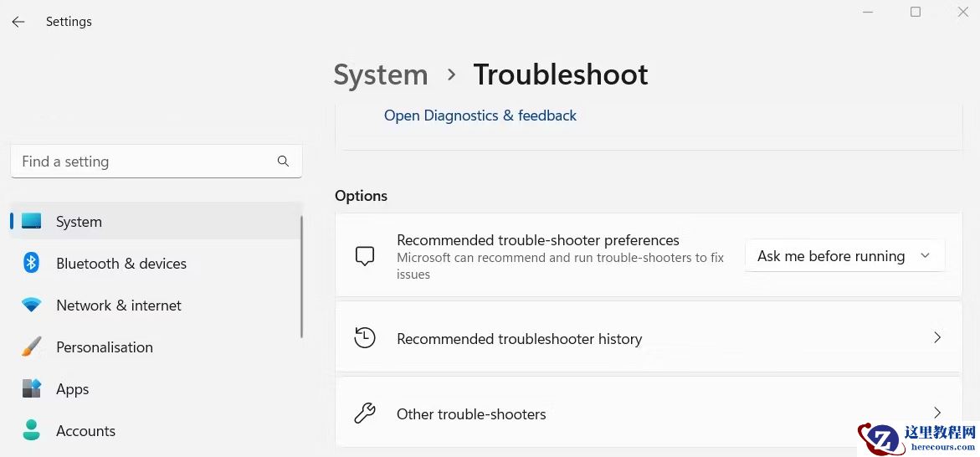Go to System in breadcrumb
Screen dimensions: 980x457
pos(381,74)
